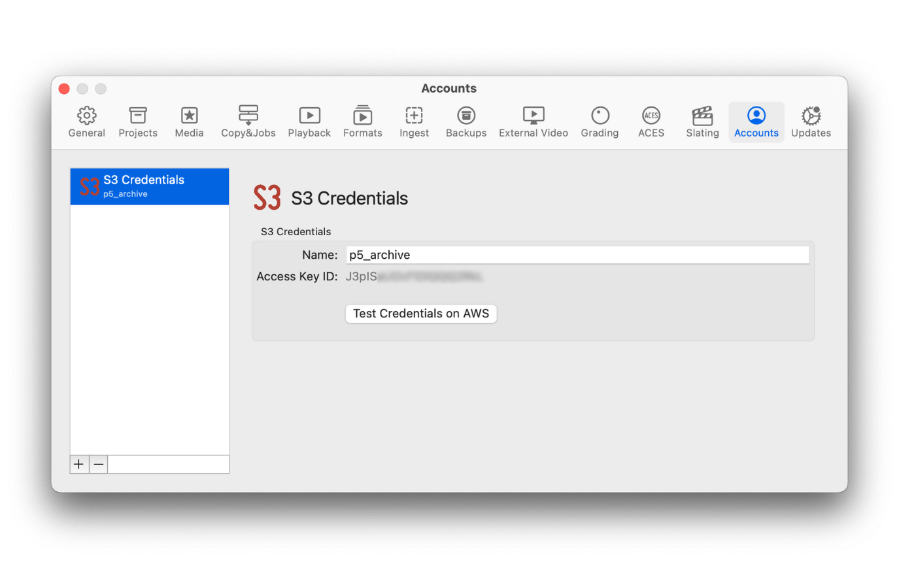This screenshot has width=899, height=588.
Task: Show the Formats settings pane
Action: [362, 122]
